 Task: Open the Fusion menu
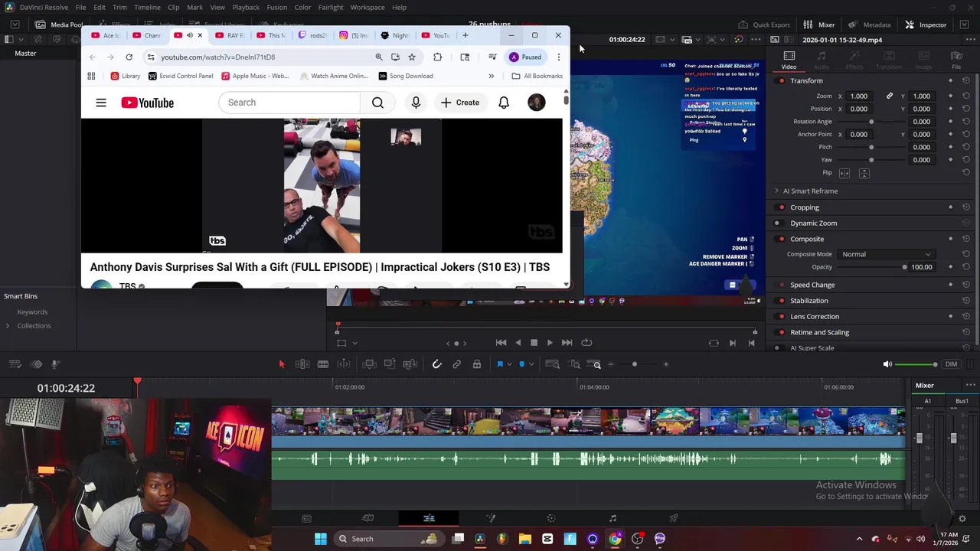[x=276, y=8]
